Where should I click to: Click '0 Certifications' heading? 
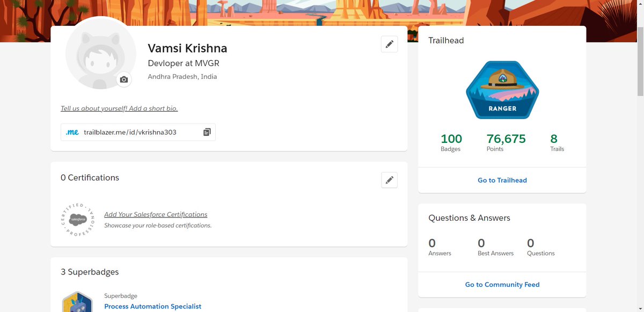[x=90, y=178]
